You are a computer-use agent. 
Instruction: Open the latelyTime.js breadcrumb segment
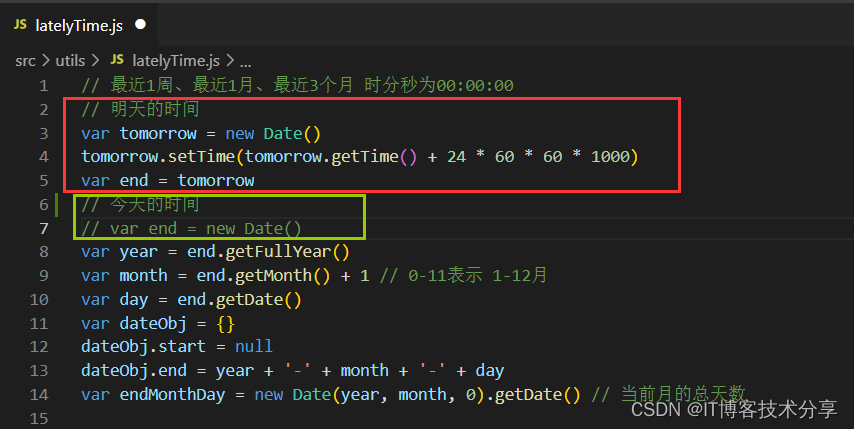(176, 60)
